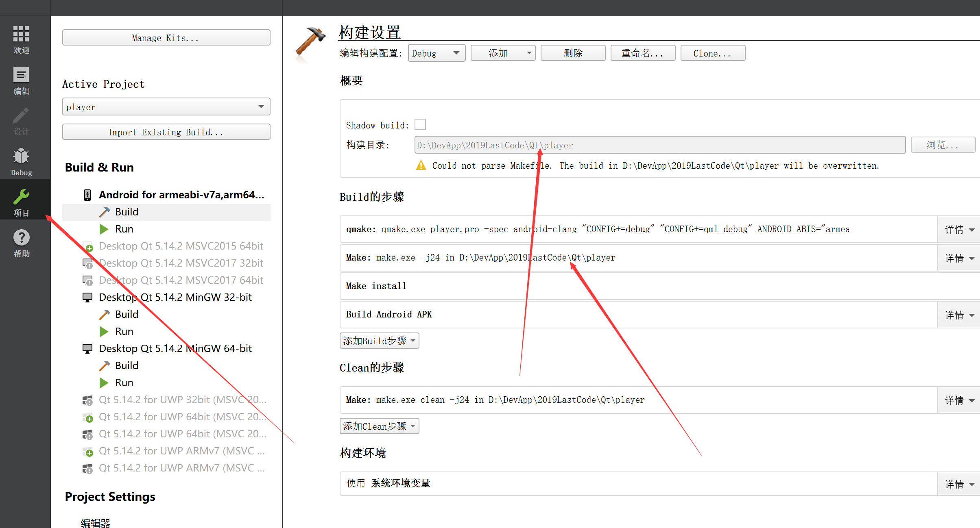Open the 添加Build步骤 dropdown
980x528 pixels.
click(x=379, y=341)
